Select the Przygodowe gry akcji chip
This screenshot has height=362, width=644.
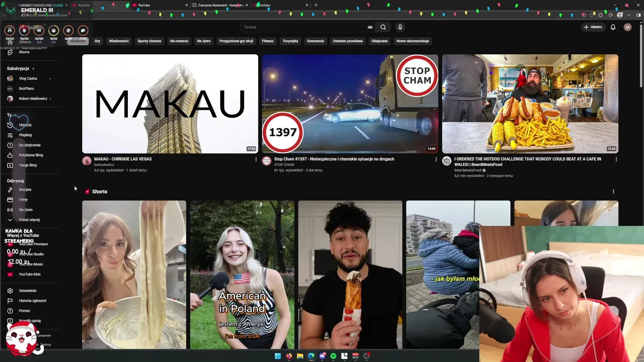coord(236,41)
